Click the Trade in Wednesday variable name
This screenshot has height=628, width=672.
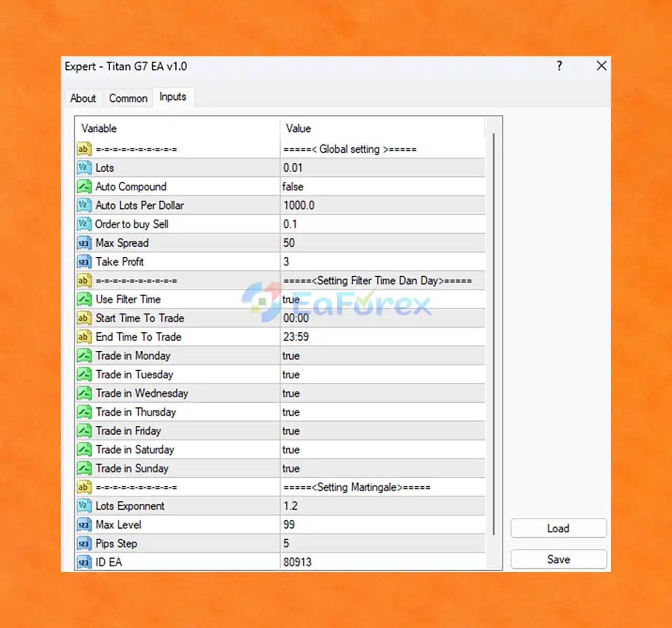[142, 393]
